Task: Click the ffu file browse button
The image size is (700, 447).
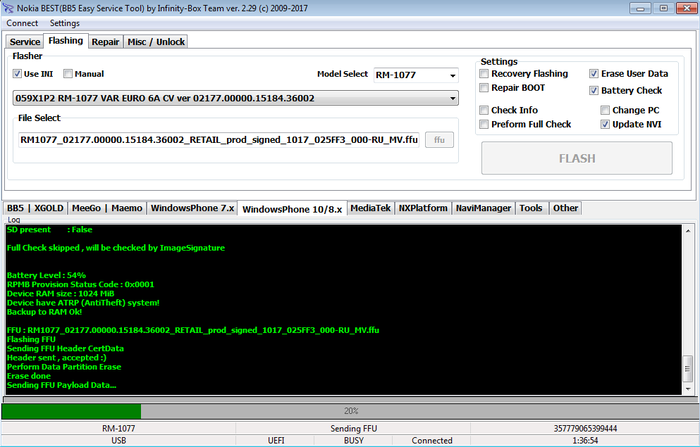Action: click(x=439, y=139)
